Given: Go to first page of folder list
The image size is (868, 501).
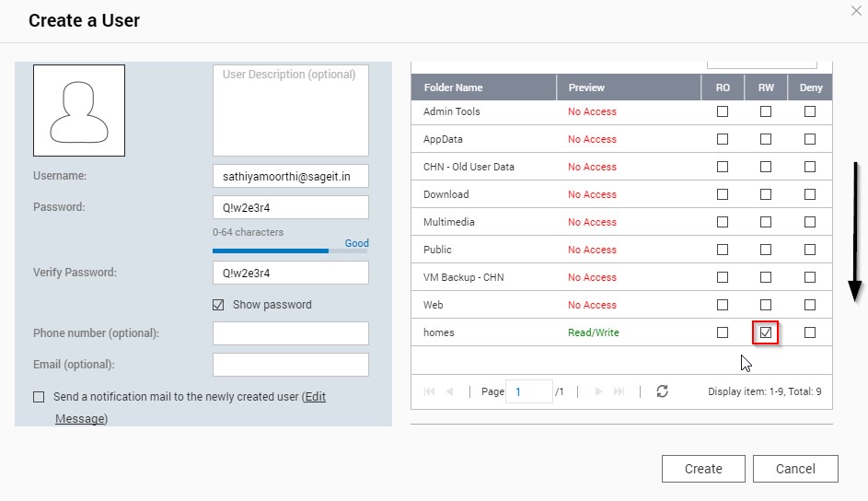Looking at the screenshot, I should [x=429, y=391].
